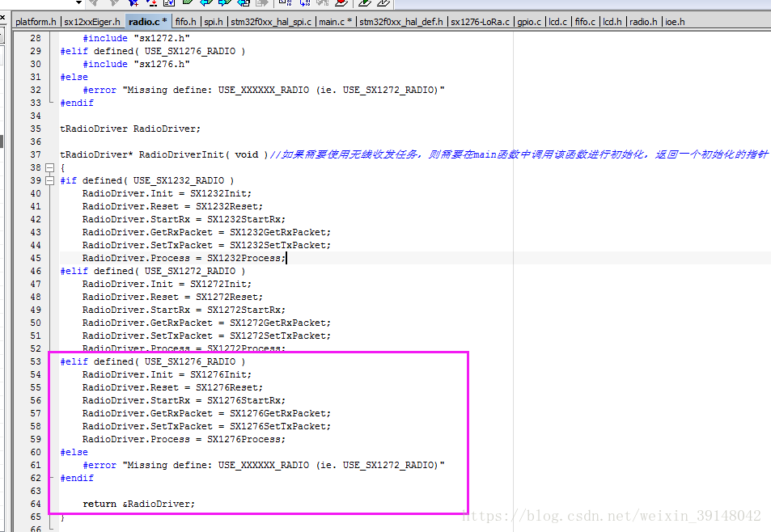Close the left side panel with the X
This screenshot has height=532, width=771.
click(2, 18)
